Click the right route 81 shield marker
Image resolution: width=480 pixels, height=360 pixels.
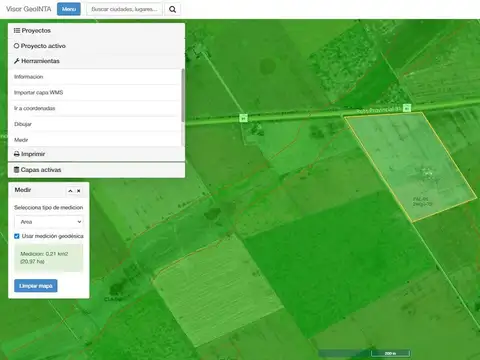click(x=407, y=108)
